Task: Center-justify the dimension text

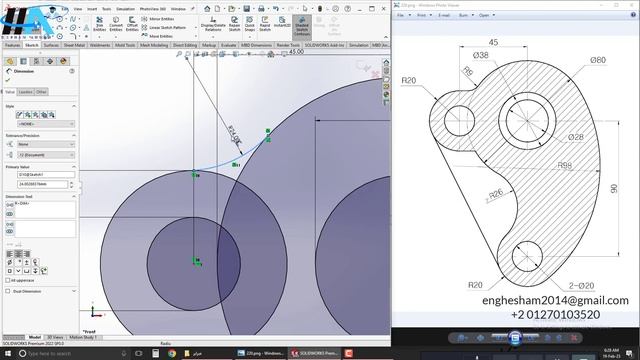Action: point(18,254)
